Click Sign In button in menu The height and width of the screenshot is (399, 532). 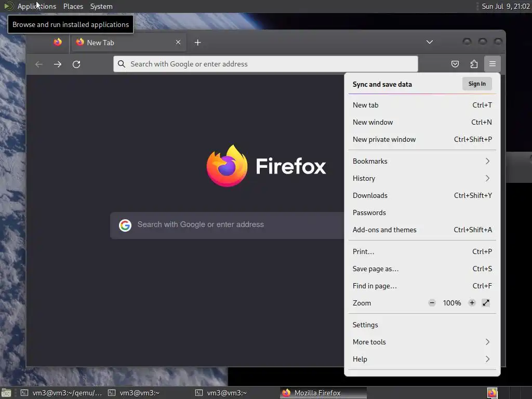pos(477,84)
